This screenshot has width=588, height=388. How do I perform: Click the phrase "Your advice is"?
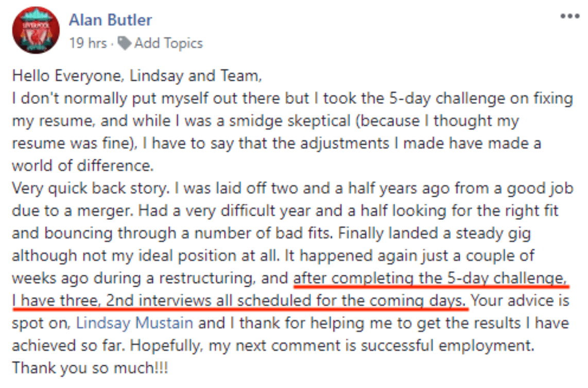coord(520,301)
